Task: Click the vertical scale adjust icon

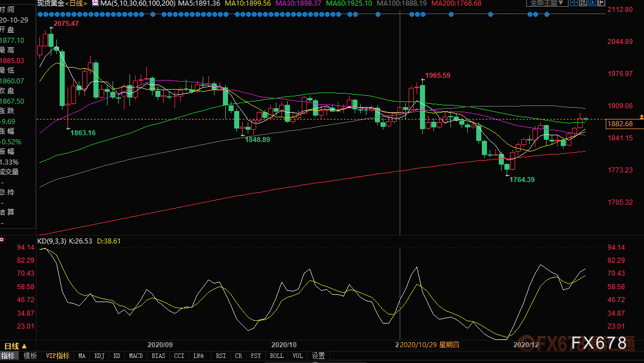Action: click(x=583, y=2)
